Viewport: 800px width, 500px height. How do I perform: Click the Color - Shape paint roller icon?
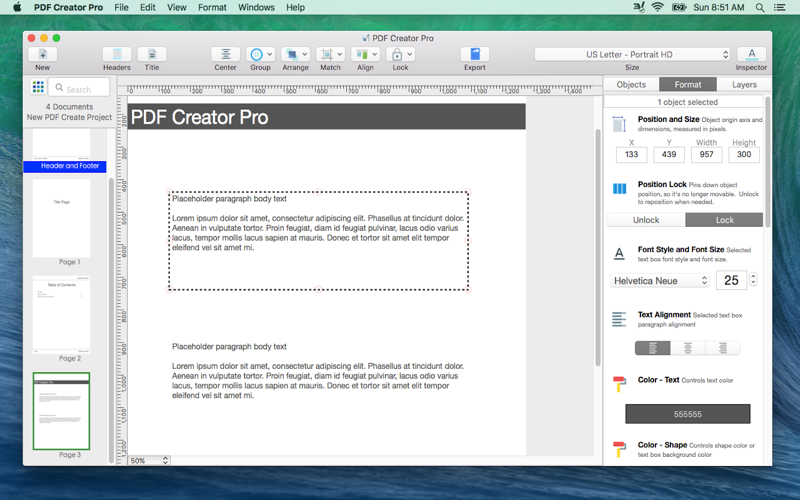[x=619, y=449]
